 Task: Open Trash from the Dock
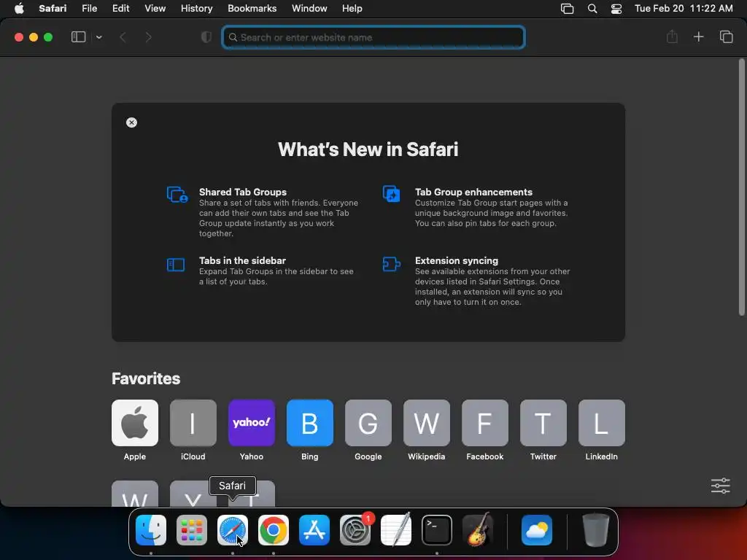click(x=595, y=529)
